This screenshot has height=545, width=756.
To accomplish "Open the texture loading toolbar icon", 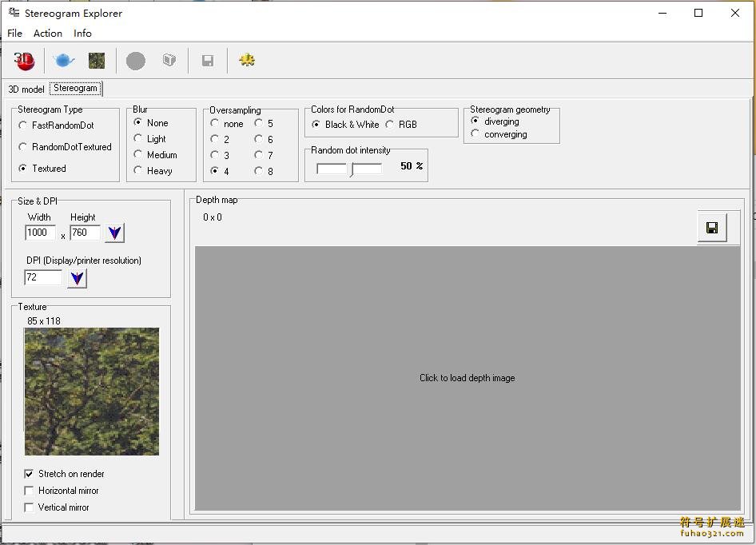I will click(x=97, y=60).
